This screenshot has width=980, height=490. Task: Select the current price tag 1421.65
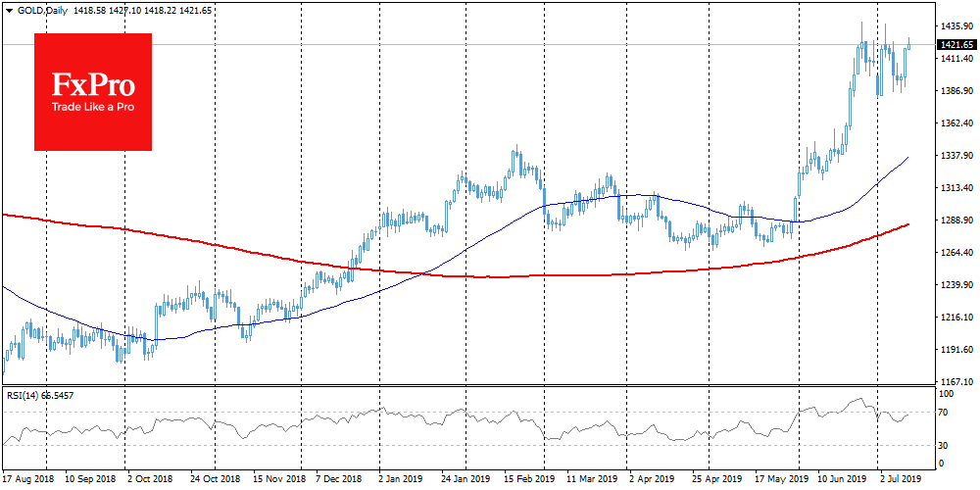(955, 45)
